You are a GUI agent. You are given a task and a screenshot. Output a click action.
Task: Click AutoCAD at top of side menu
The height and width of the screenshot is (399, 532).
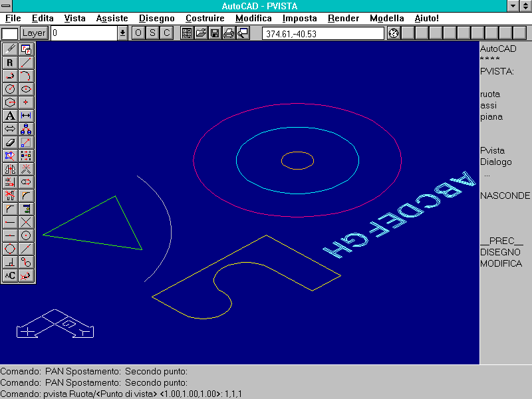498,49
